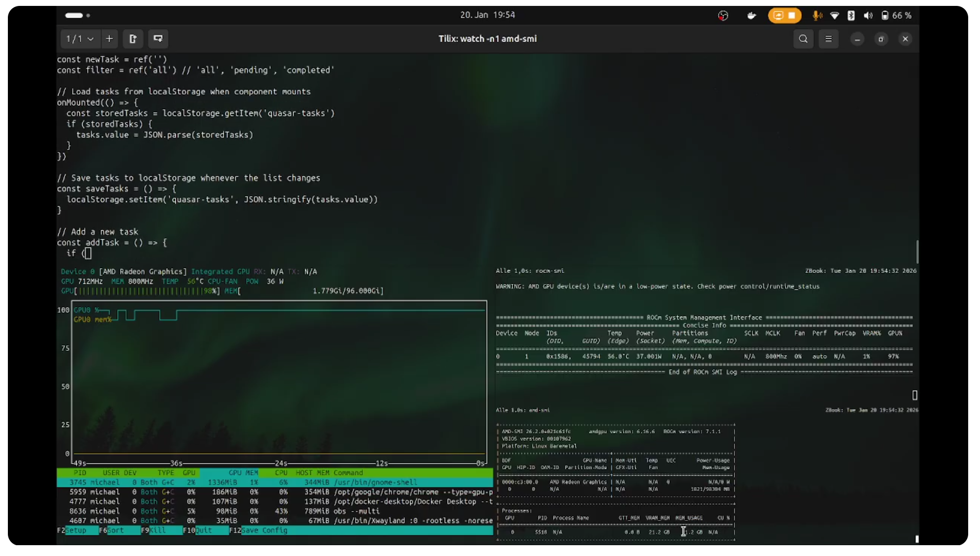The width and height of the screenshot is (980, 556).
Task: Stop screen sharing with square button
Action: tap(792, 15)
